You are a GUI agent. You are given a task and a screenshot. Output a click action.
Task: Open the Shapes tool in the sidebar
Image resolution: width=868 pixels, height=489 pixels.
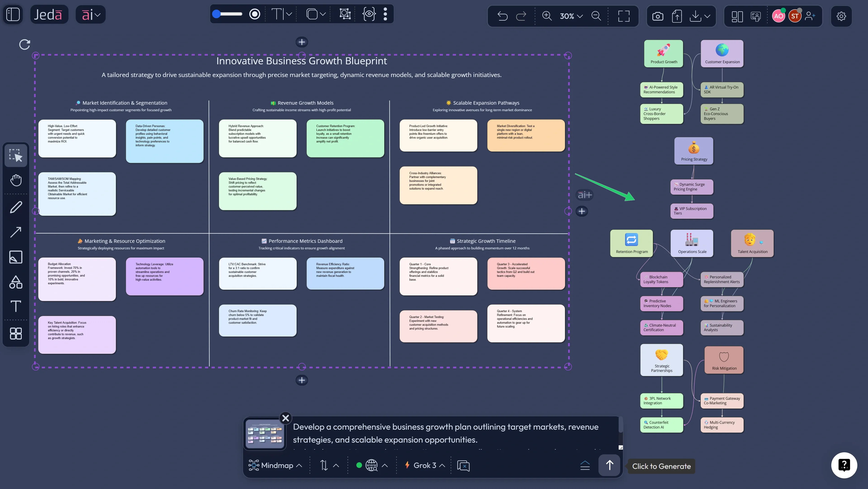[x=15, y=282]
